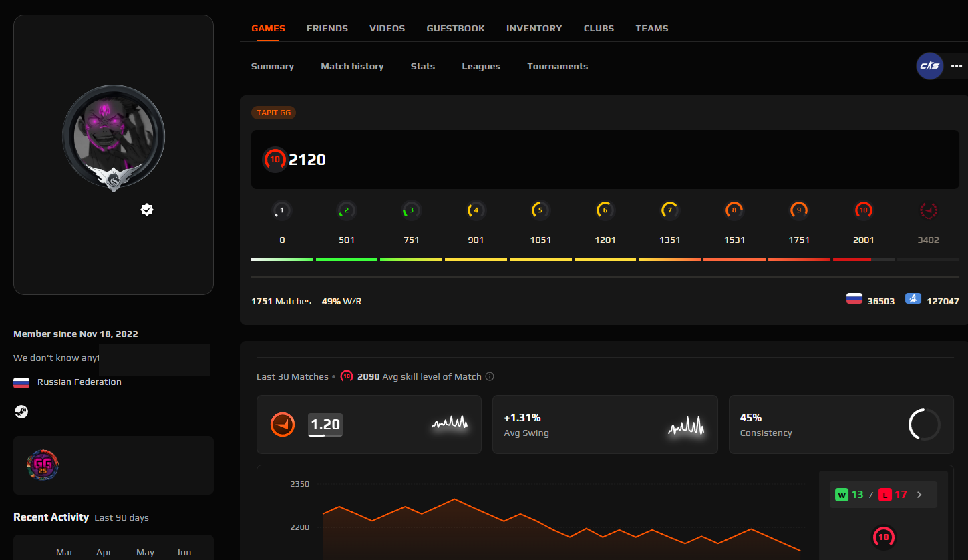Open the INVENTORY tab
This screenshot has width=968, height=560.
[x=534, y=28]
